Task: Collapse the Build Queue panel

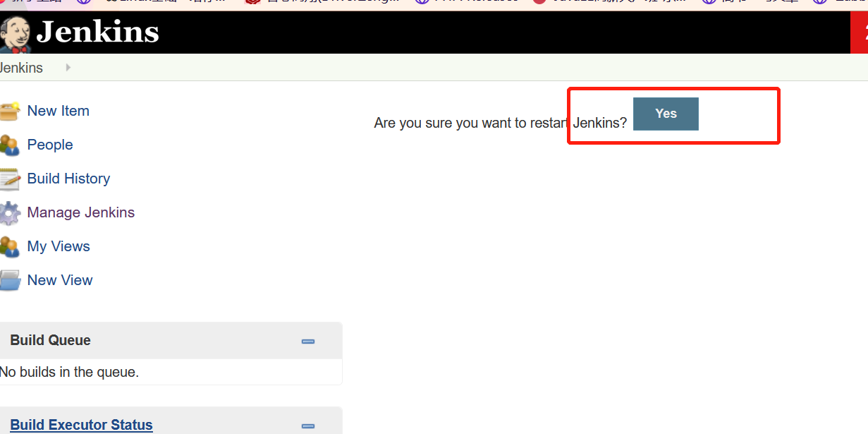Action: point(308,342)
